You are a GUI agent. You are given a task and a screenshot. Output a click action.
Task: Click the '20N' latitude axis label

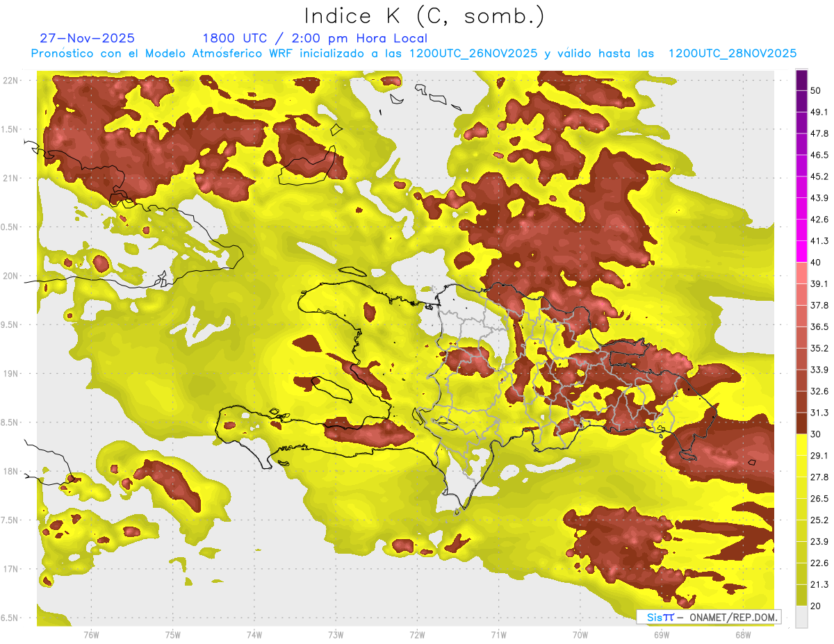pos(10,276)
